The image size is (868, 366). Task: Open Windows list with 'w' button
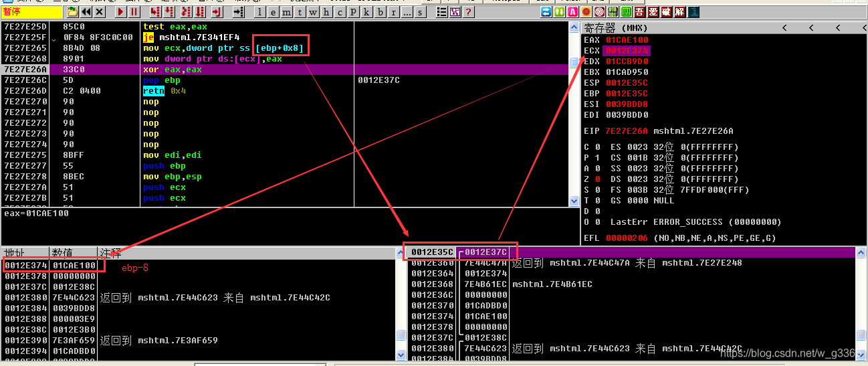coord(312,12)
